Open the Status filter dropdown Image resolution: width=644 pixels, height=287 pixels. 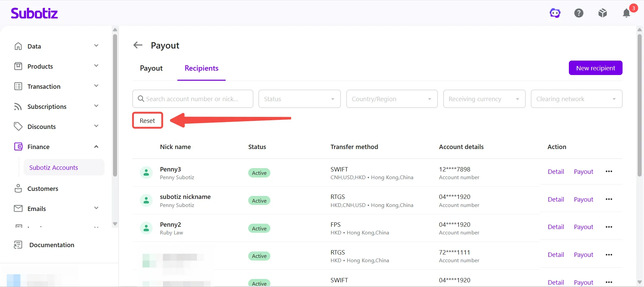pos(300,99)
